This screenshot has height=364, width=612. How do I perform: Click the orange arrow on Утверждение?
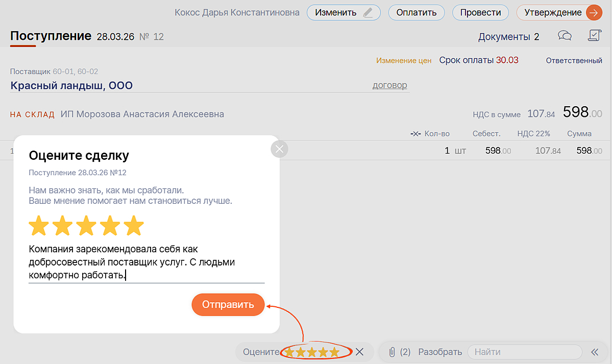tap(594, 13)
